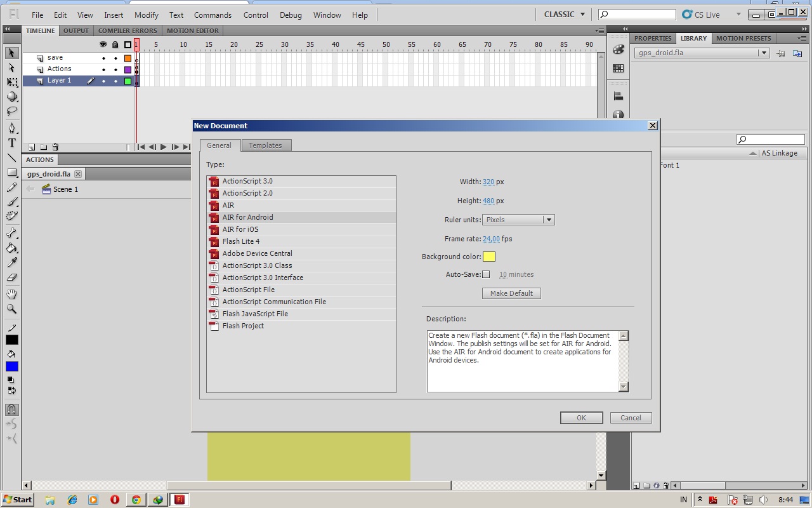The height and width of the screenshot is (508, 812).
Task: Grab the Hand tool for panning
Action: pyautogui.click(x=11, y=293)
